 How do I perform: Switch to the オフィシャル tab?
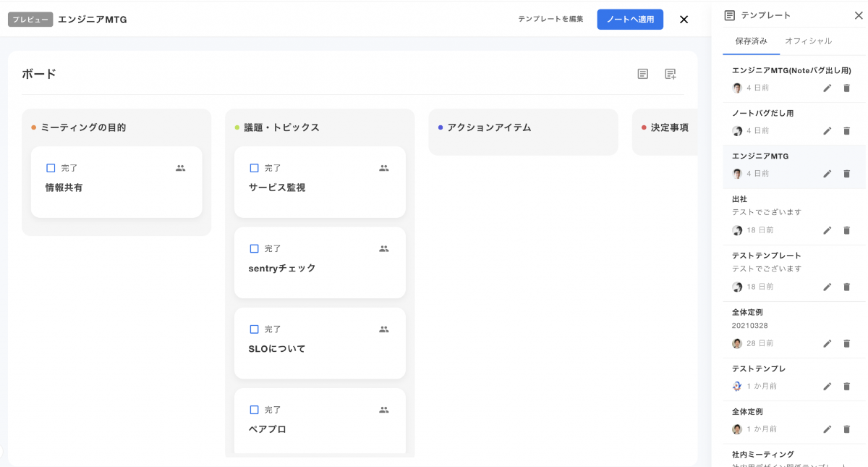coord(808,41)
